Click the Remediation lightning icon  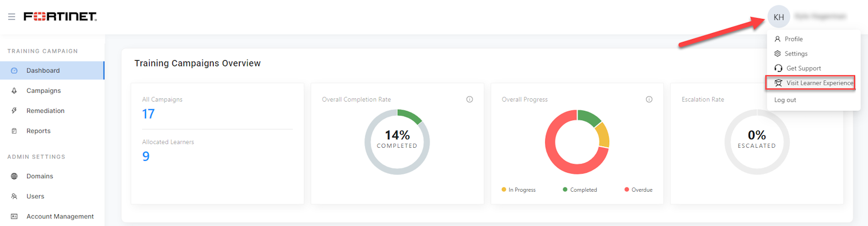(14, 111)
